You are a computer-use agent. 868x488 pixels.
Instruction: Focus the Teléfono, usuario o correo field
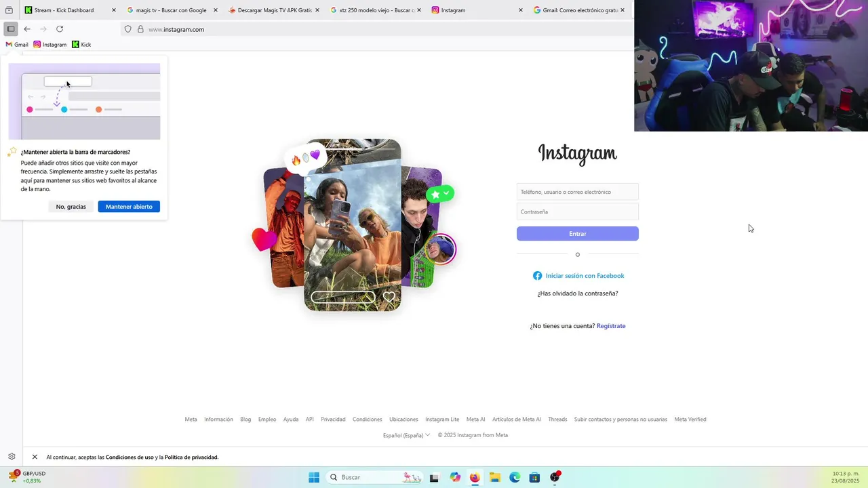tap(578, 192)
